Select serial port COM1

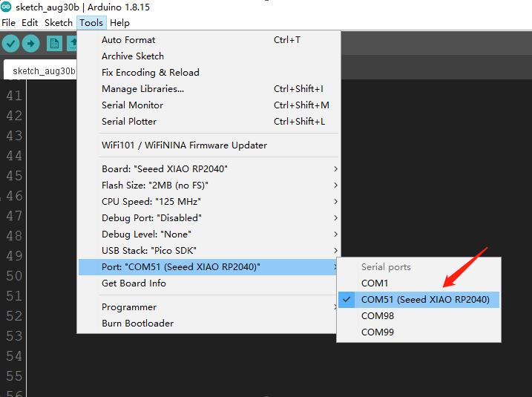418,283
